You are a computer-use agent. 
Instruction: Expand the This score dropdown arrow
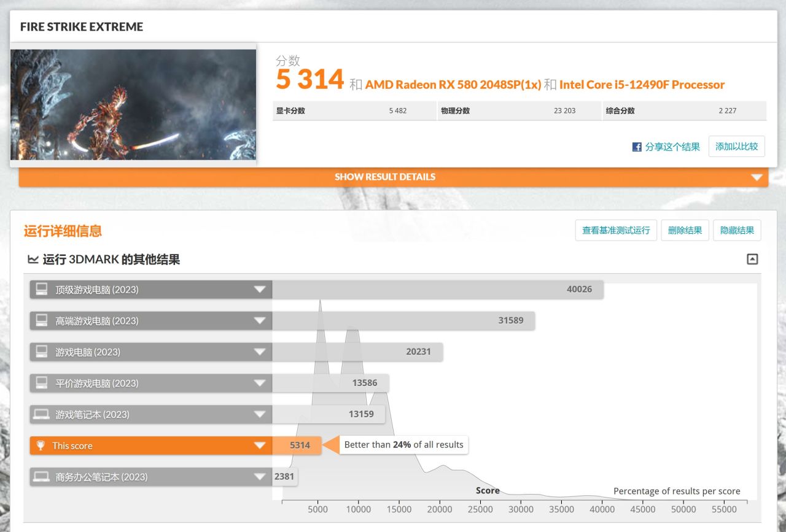(x=260, y=446)
